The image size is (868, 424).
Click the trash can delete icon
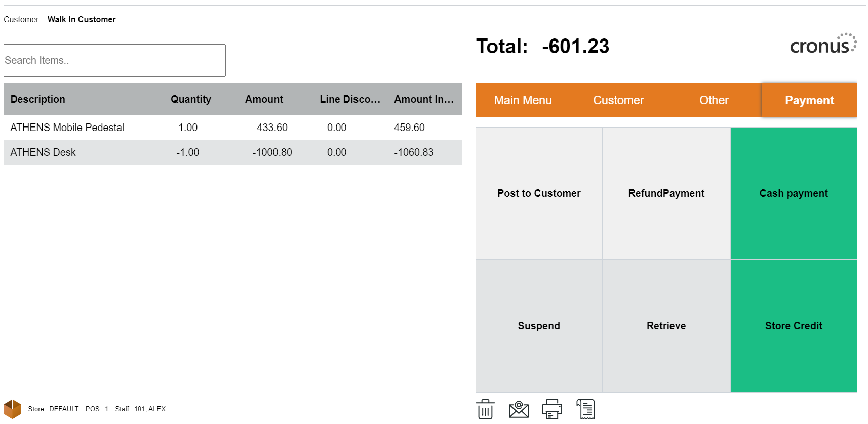[x=485, y=409]
